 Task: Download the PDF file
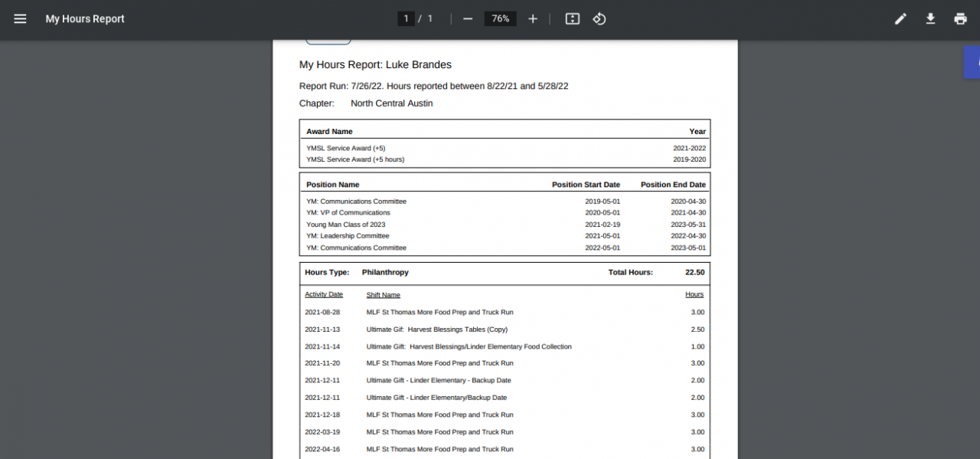pyautogui.click(x=930, y=18)
